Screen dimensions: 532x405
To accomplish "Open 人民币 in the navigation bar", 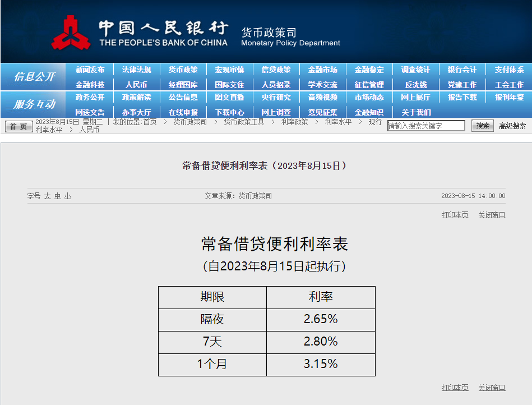I will coord(136,85).
